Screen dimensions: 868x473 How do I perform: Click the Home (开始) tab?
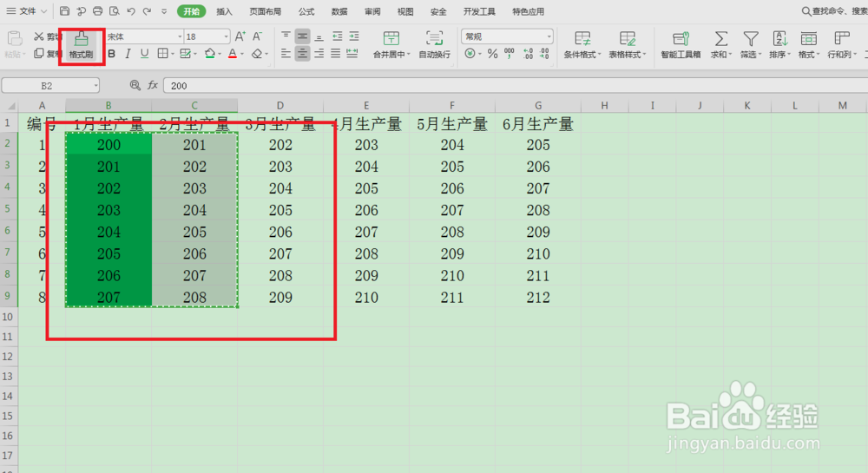pos(192,11)
